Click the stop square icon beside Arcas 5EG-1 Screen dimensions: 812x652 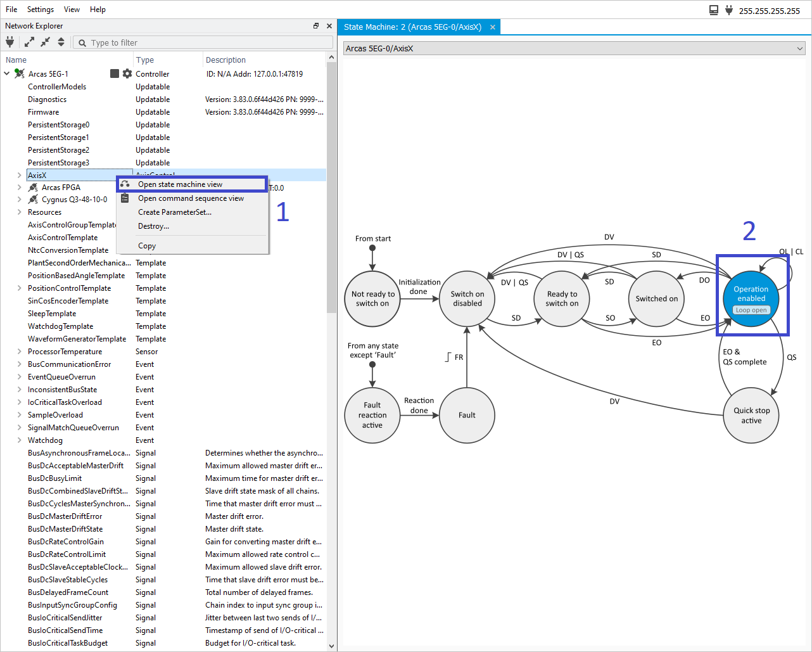point(113,73)
